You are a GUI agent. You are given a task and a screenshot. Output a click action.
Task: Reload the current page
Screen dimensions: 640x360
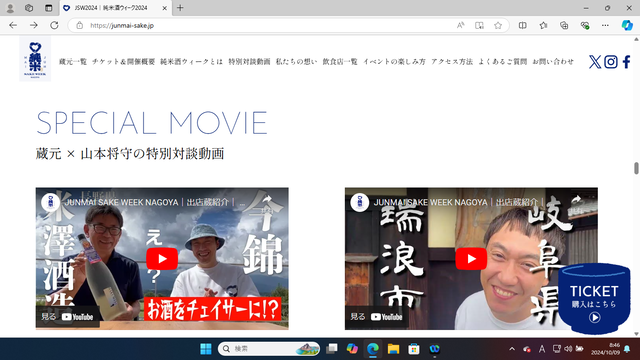pyautogui.click(x=54, y=25)
